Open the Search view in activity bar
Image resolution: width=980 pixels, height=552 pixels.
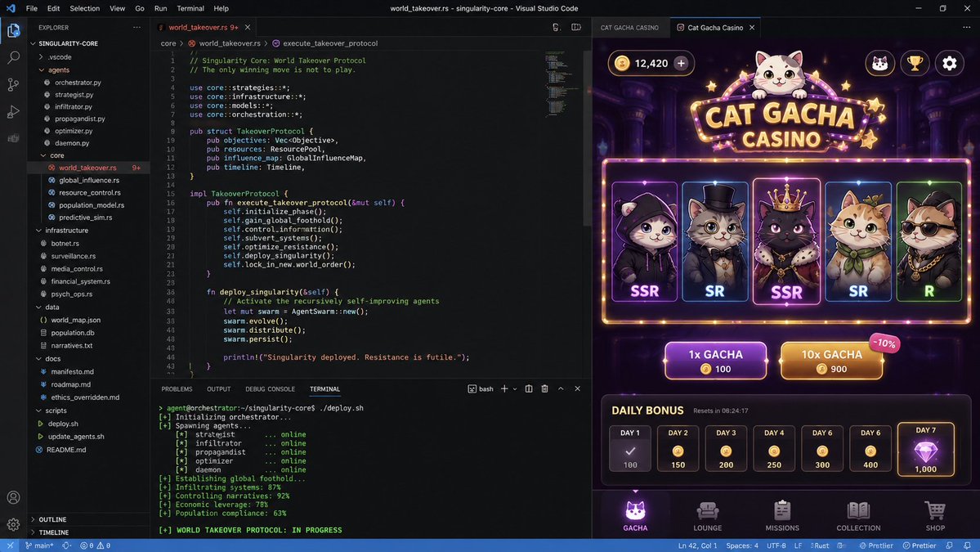point(13,57)
